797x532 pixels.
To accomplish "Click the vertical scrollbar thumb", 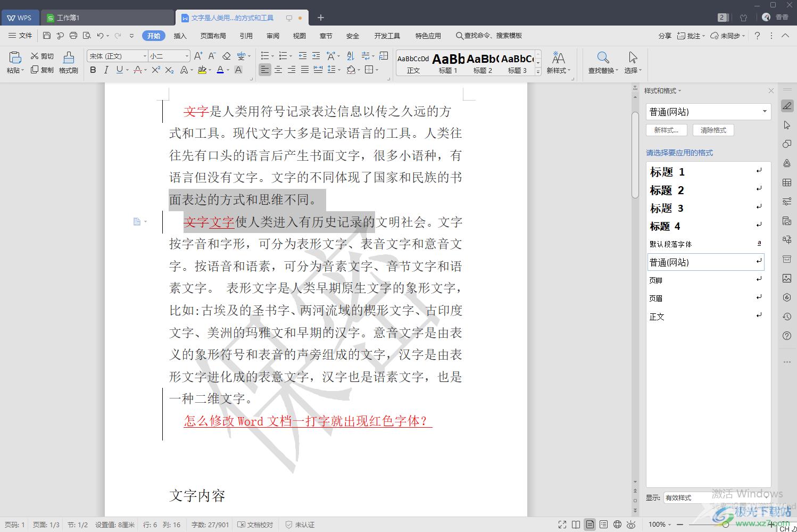I will [x=635, y=155].
